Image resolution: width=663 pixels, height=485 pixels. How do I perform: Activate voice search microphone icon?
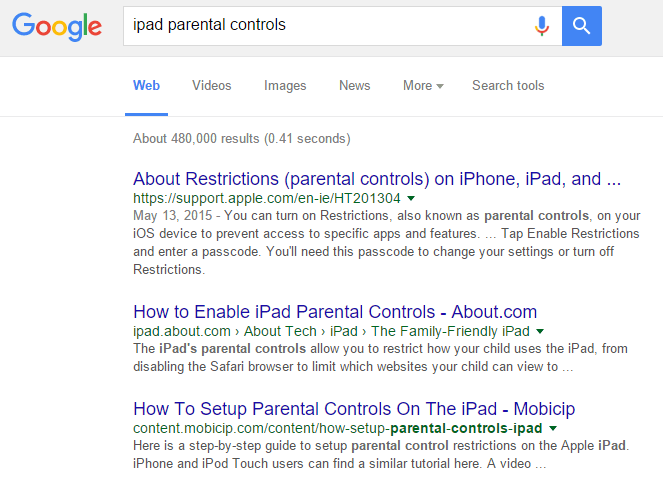(542, 26)
